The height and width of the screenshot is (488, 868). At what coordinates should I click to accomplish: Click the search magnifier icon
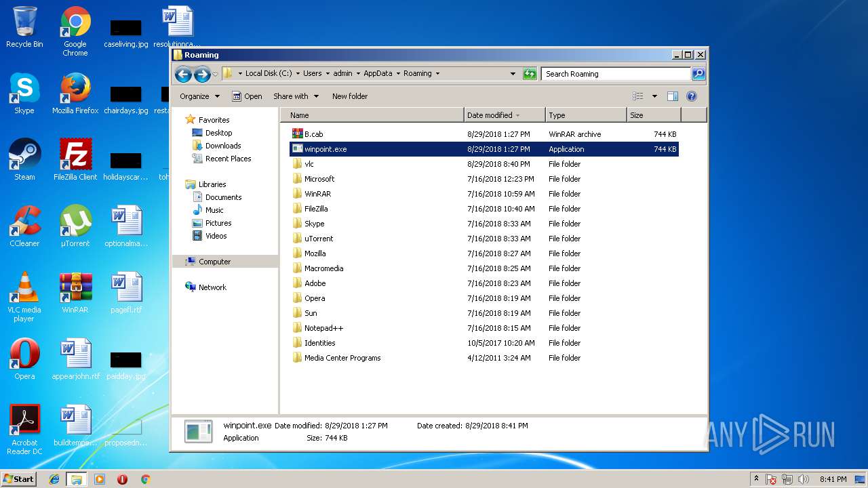point(698,74)
